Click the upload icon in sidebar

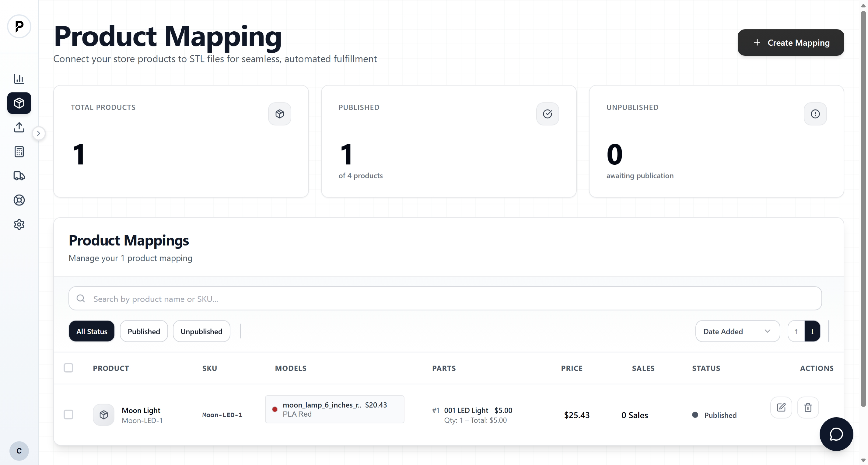pyautogui.click(x=19, y=127)
